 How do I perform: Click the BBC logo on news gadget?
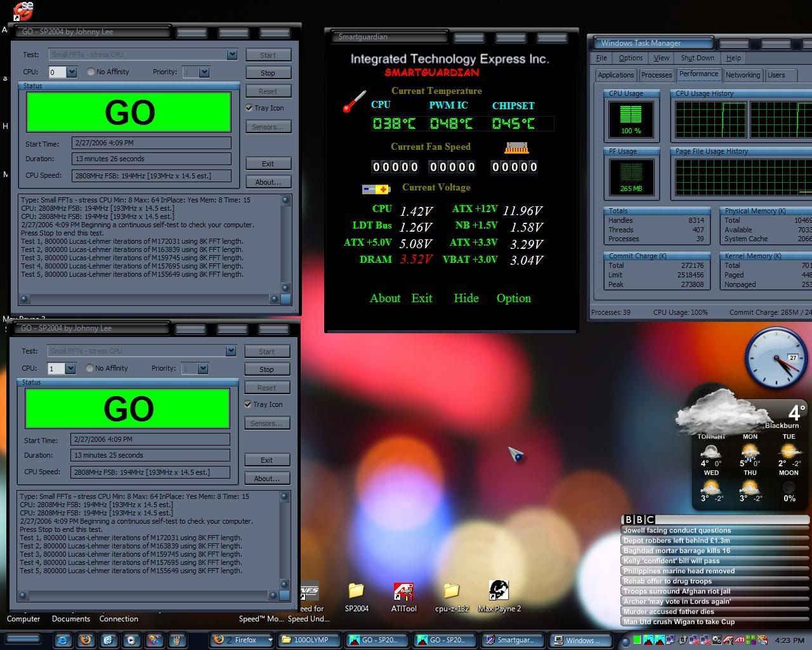pos(638,519)
